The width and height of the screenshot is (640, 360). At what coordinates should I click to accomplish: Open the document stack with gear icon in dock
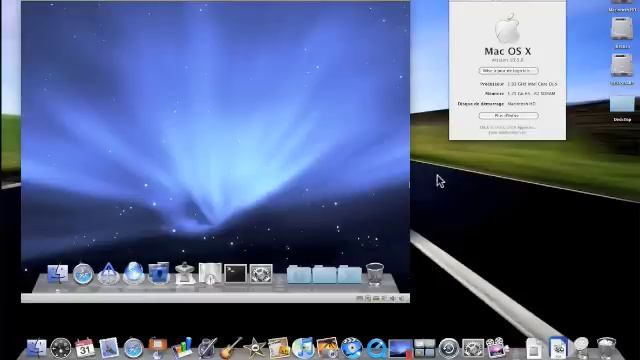tap(558, 348)
